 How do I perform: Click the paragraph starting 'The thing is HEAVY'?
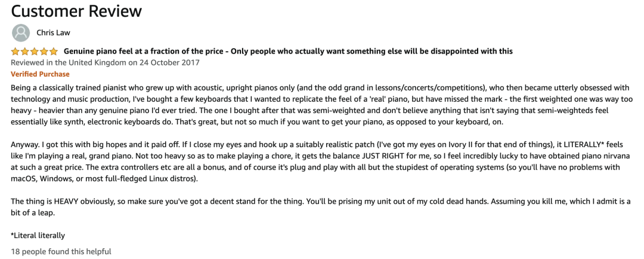[320, 207]
